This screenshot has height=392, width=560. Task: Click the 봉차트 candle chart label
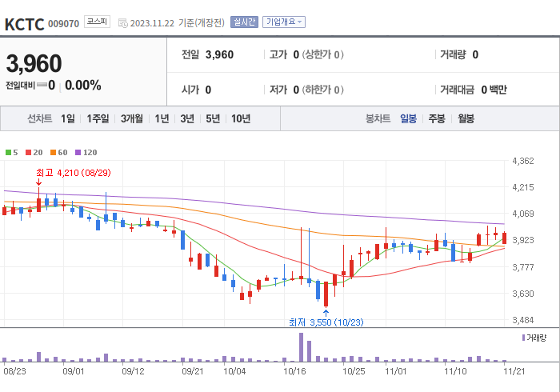pos(378,118)
